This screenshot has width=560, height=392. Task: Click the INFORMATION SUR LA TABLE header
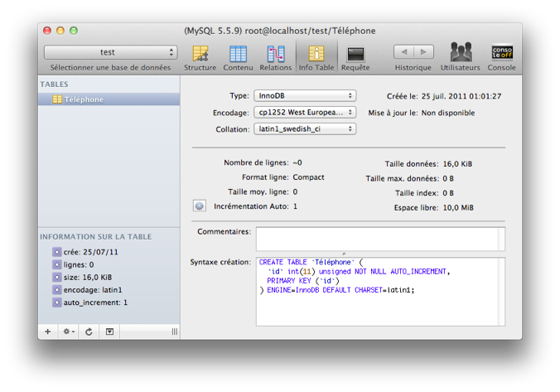[x=96, y=236]
